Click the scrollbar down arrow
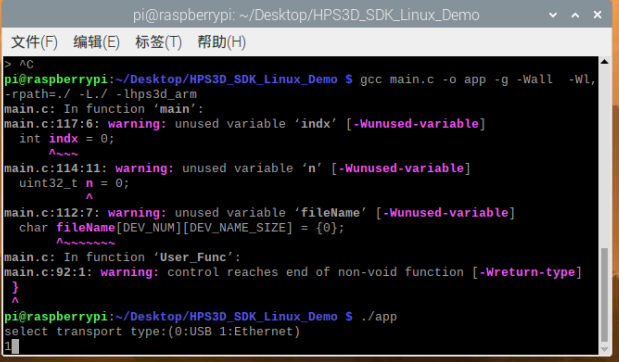Viewport: 619px width, 362px height. [x=604, y=350]
